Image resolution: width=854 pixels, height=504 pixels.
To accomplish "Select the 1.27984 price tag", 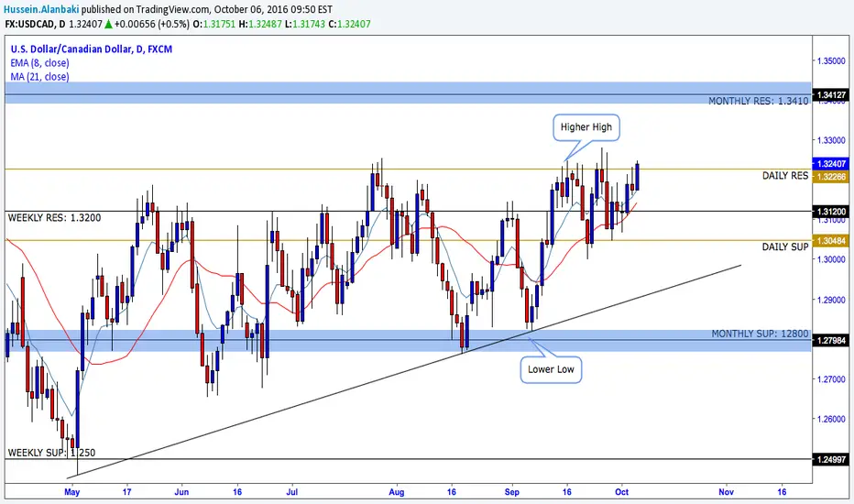I will [830, 341].
